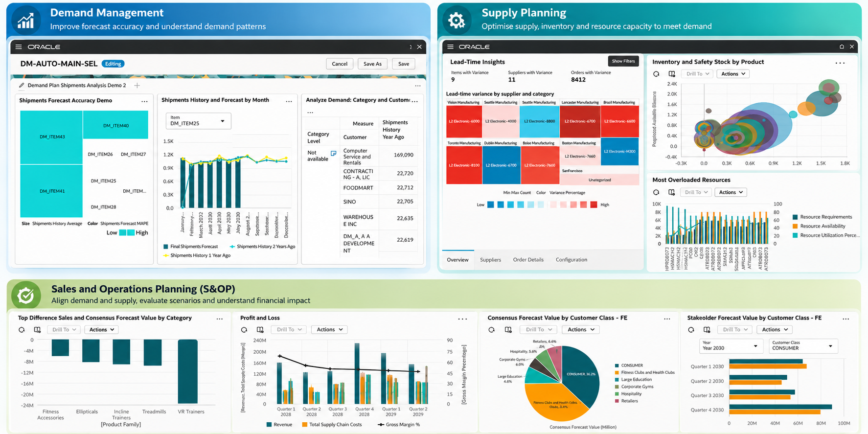Click the Editing status badge

113,64
